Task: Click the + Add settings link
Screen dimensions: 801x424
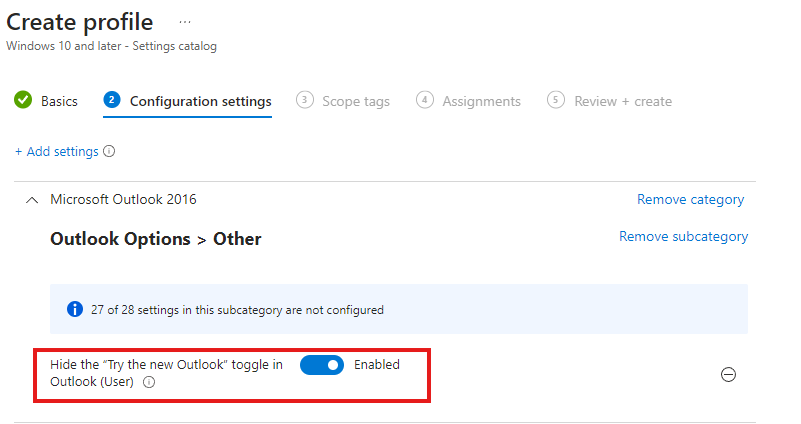Action: point(57,151)
